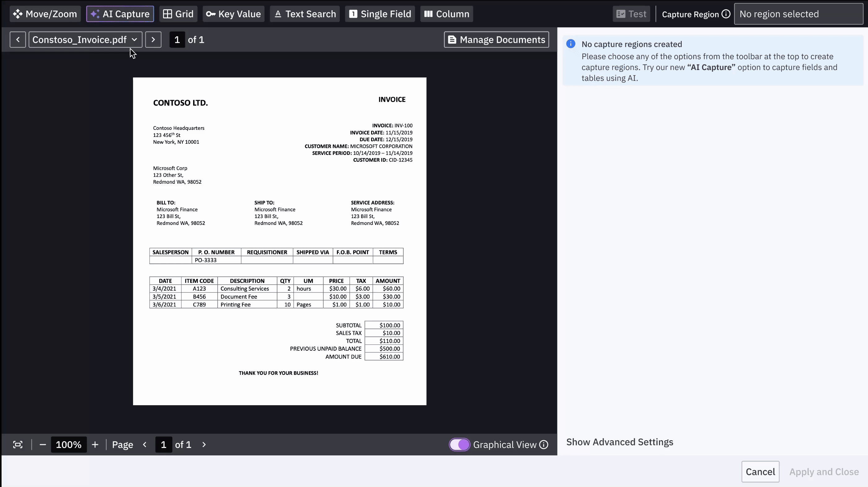
Task: Click MICROSOFT CORPORATION customer name
Action: 381,146
